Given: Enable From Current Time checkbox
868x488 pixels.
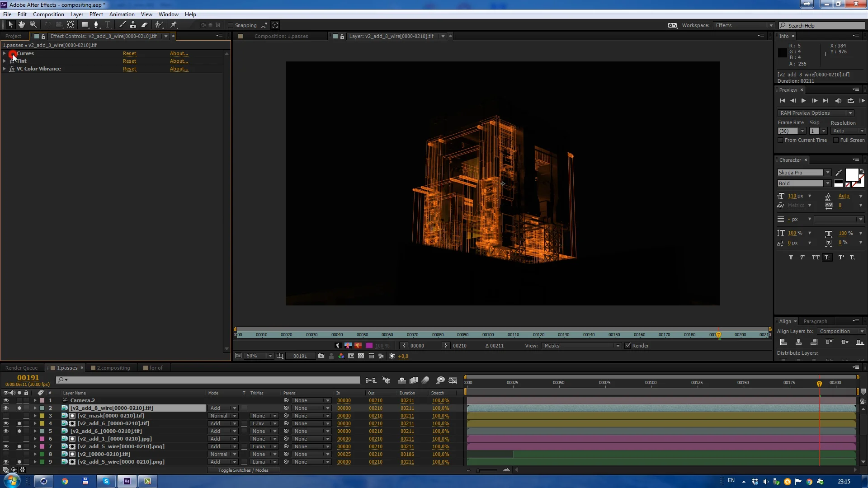Looking at the screenshot, I should 780,141.
